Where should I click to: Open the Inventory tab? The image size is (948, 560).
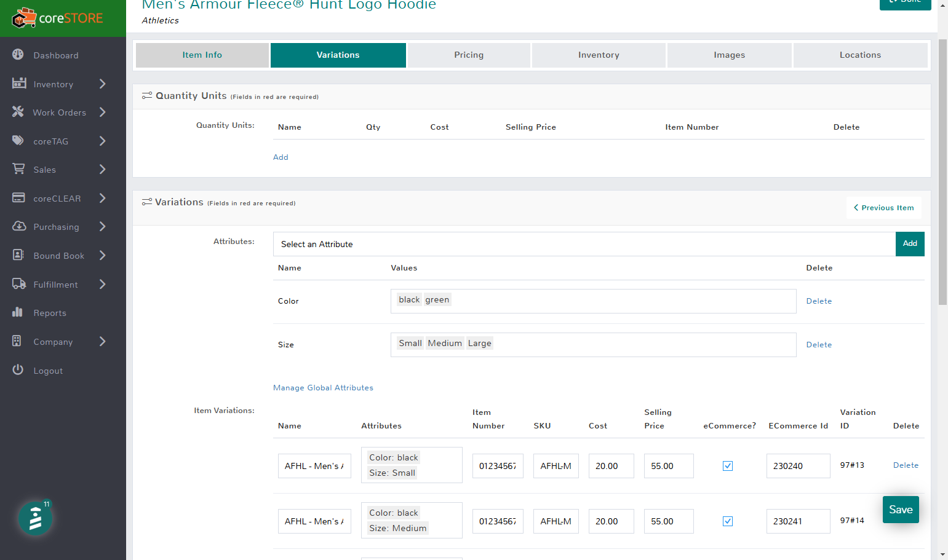(x=599, y=55)
